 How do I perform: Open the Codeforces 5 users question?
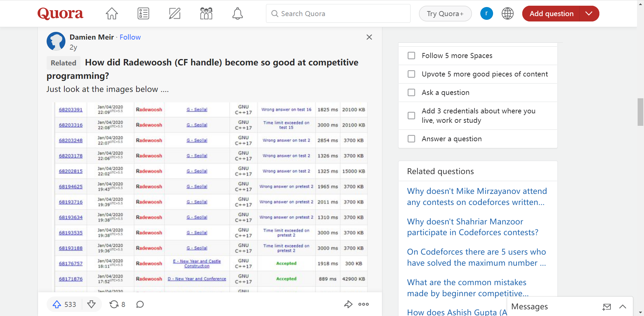pyautogui.click(x=477, y=257)
